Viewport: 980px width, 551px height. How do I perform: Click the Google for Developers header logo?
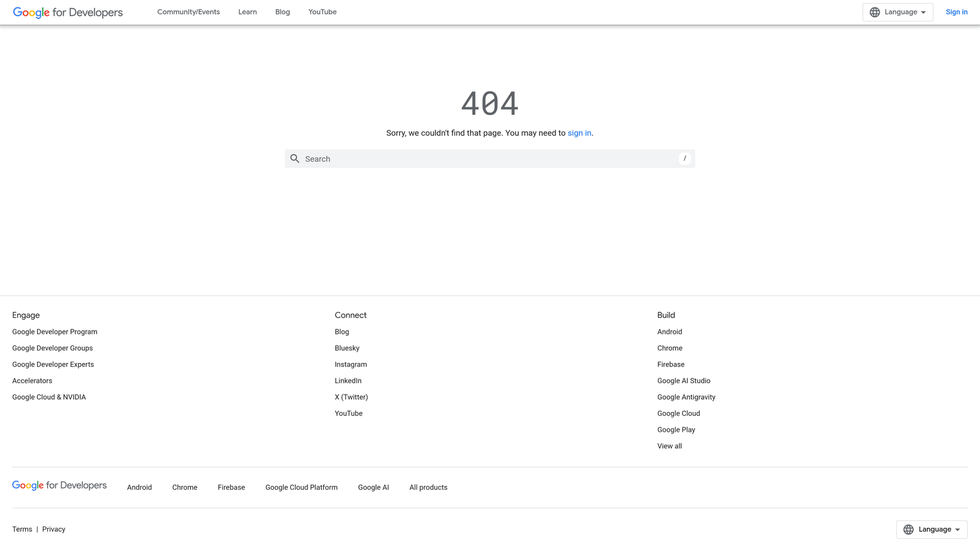[68, 12]
